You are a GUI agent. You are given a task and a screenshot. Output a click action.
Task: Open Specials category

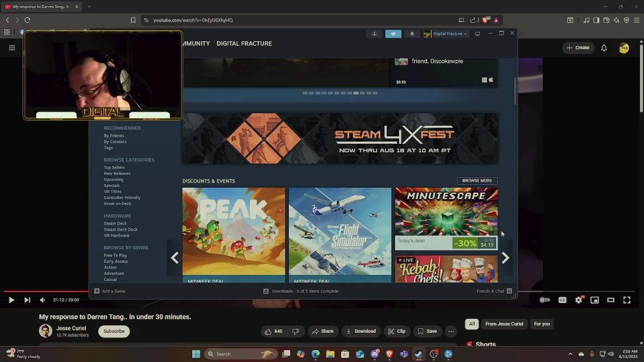tap(112, 186)
